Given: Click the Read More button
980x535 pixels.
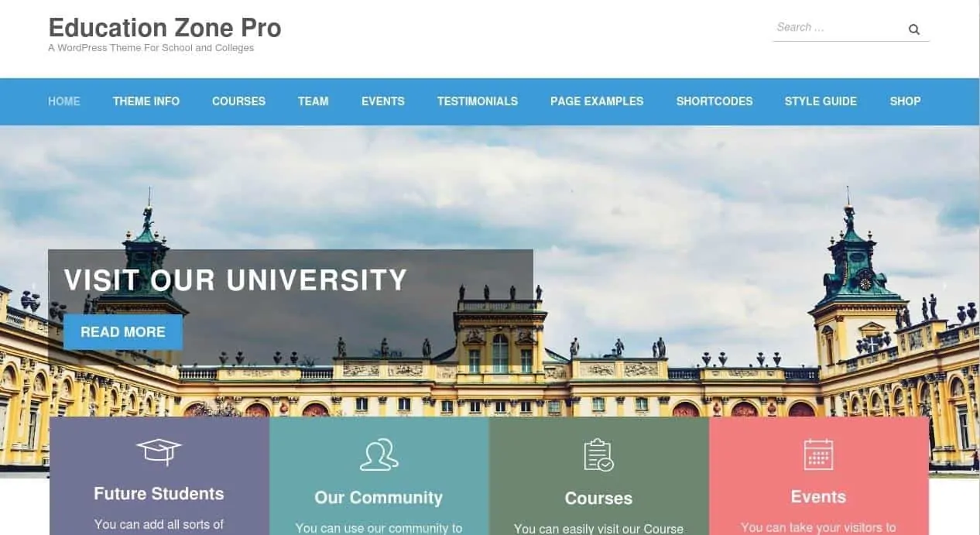Looking at the screenshot, I should coord(123,332).
